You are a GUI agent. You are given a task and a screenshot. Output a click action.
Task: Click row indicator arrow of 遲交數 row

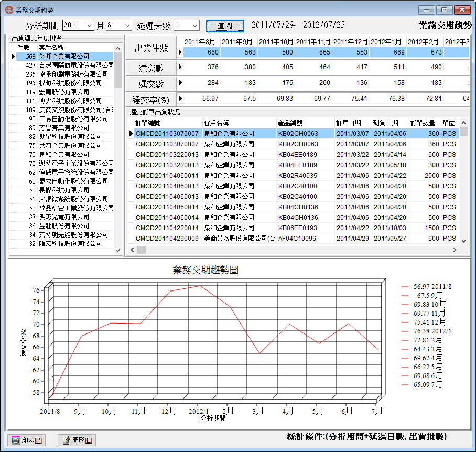[180, 82]
